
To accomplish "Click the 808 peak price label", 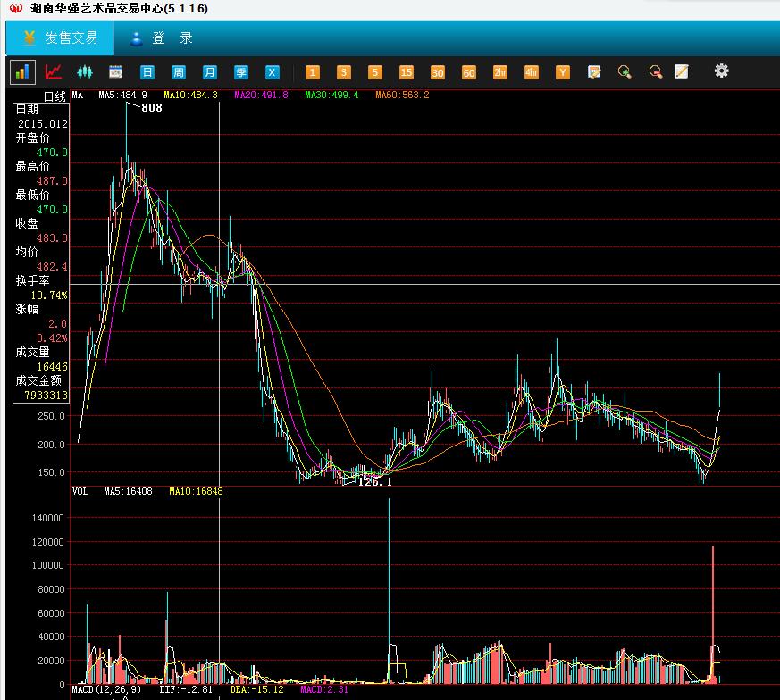I will point(152,107).
